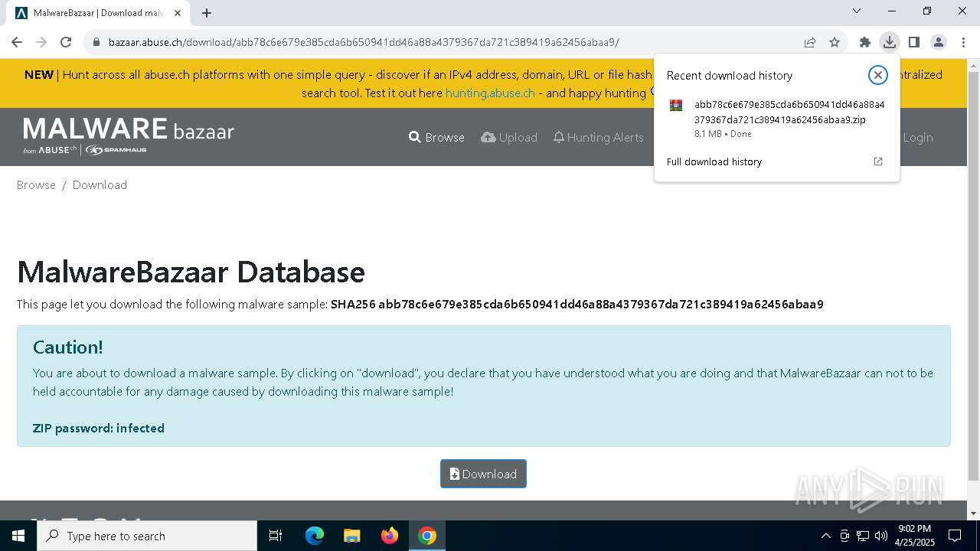Close the MalwareBazaar tab
This screenshot has width=980, height=551.
point(178,13)
